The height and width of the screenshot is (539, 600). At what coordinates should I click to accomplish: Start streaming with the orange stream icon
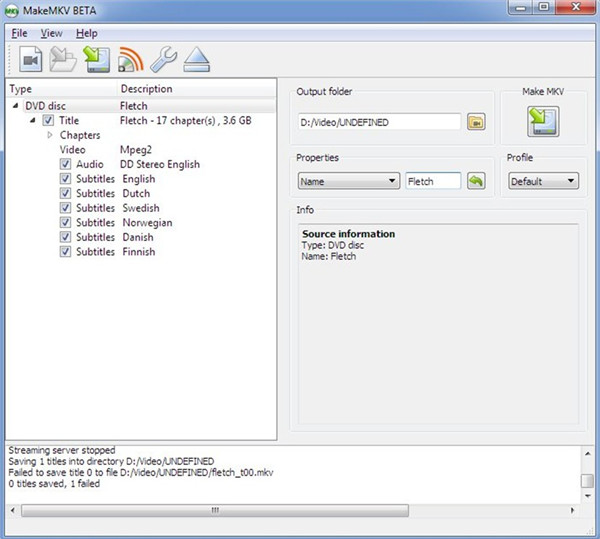tap(130, 61)
